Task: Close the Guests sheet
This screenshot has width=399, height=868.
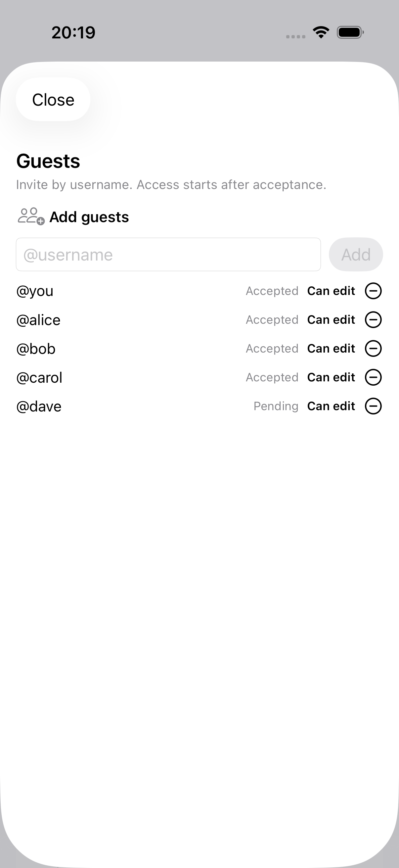Action: pos(53,100)
